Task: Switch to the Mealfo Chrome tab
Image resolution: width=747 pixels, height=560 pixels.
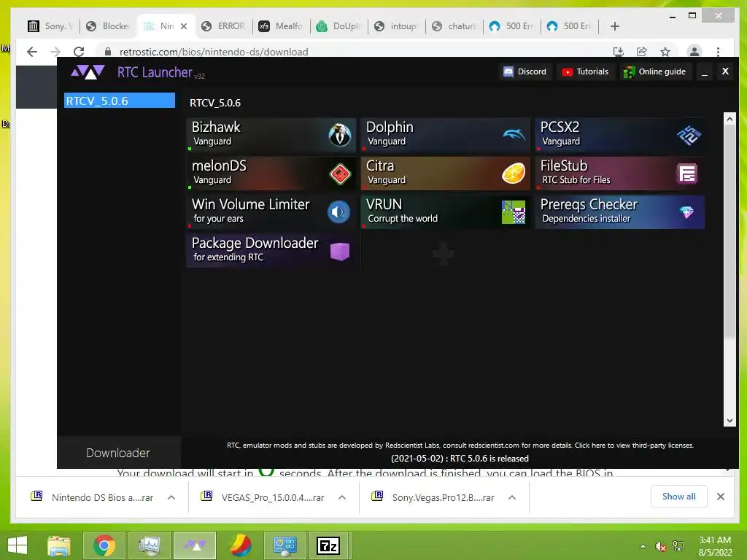Action: (281, 26)
